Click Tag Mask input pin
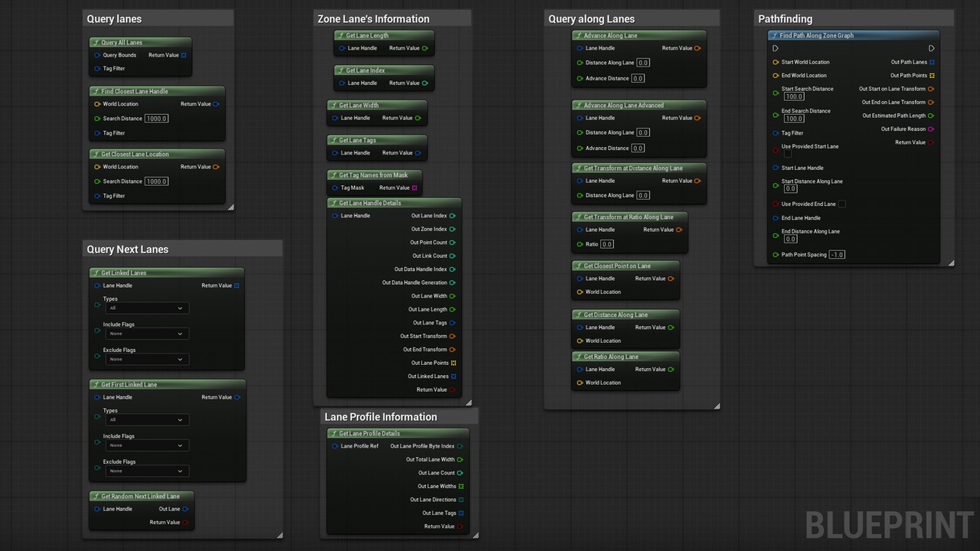This screenshot has height=551, width=980. pos(335,187)
